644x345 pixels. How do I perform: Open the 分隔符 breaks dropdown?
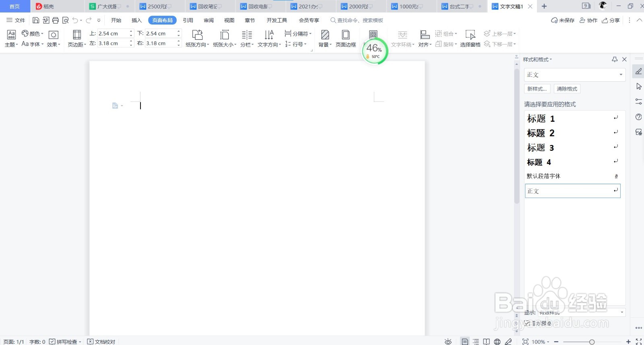[298, 33]
